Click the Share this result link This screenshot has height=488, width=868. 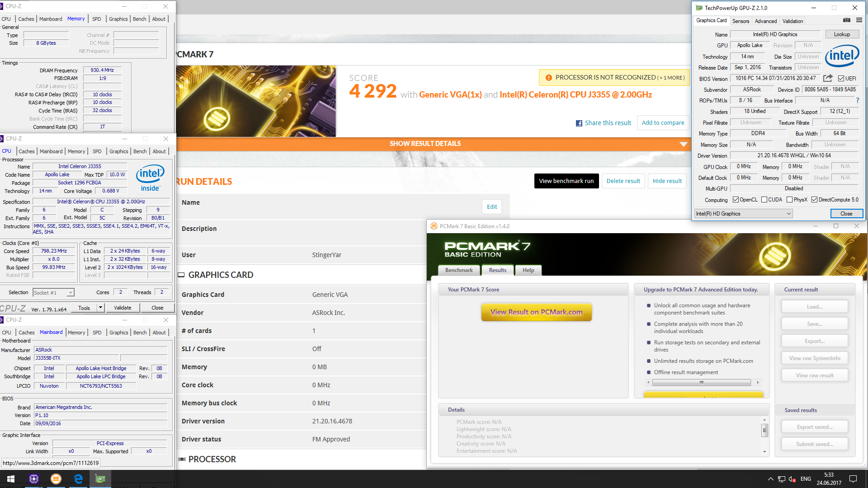[608, 123]
